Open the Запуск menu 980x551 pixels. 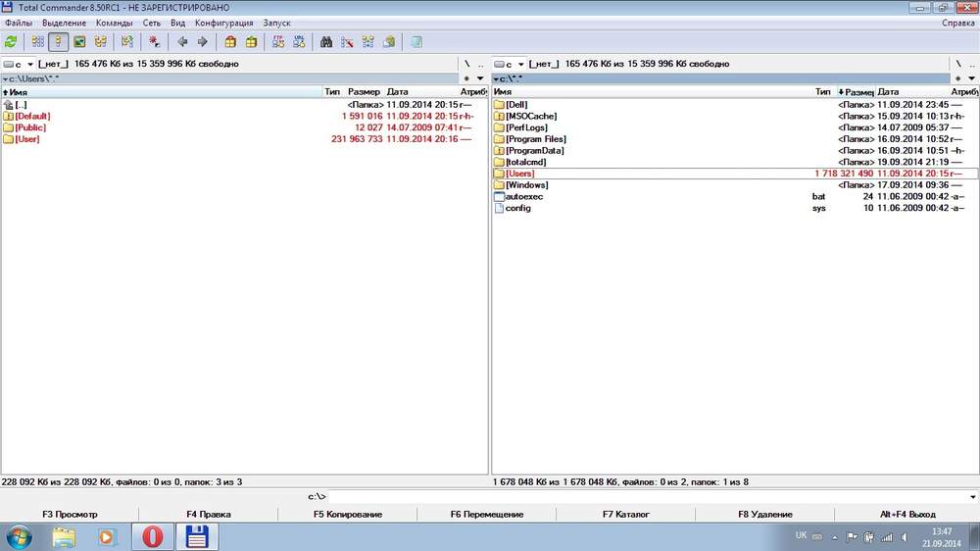pos(276,23)
